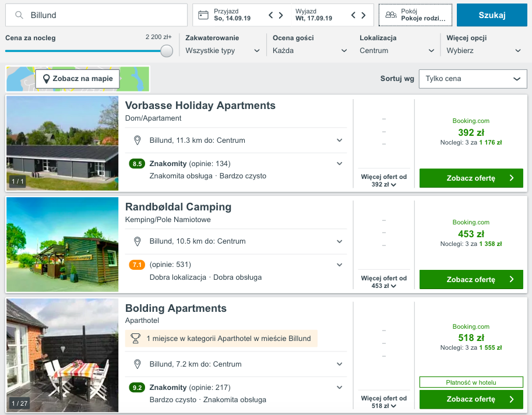Screen dimensions: 532x415
Task: Advance the Wyjazd check-out date forward
Action: click(x=364, y=15)
